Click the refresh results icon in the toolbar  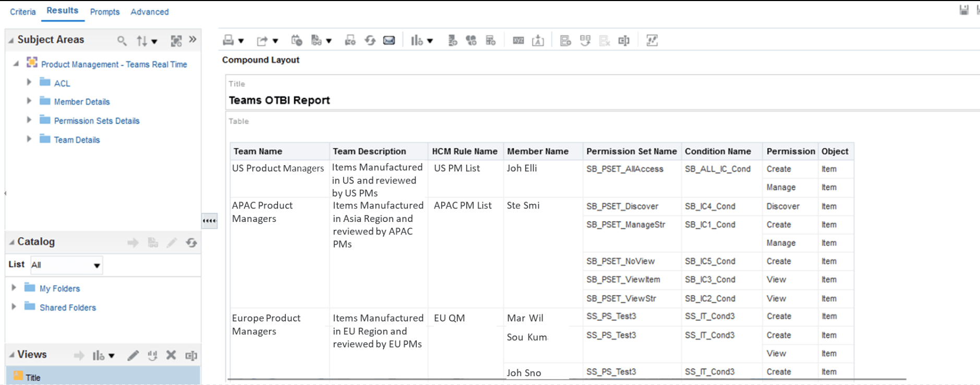(370, 40)
